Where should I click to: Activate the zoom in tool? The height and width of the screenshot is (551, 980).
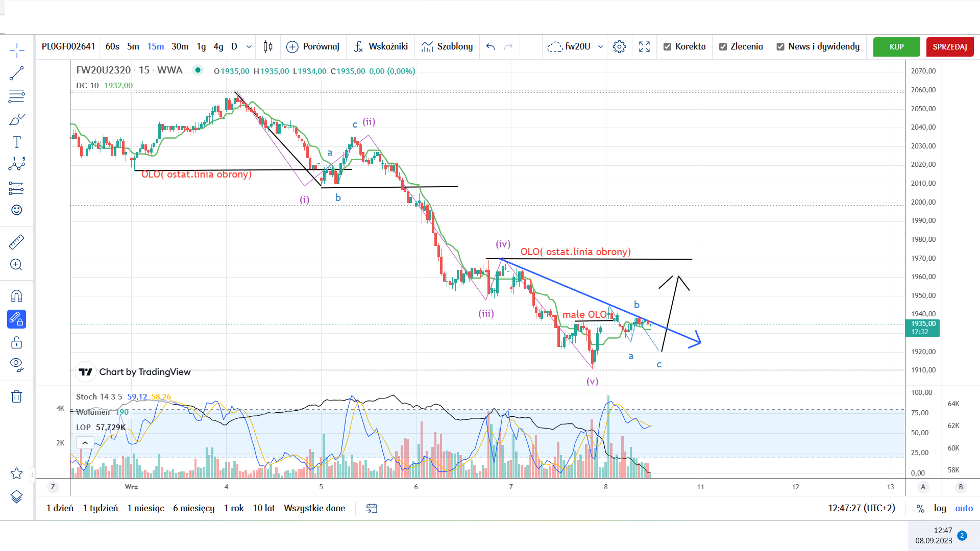click(17, 264)
